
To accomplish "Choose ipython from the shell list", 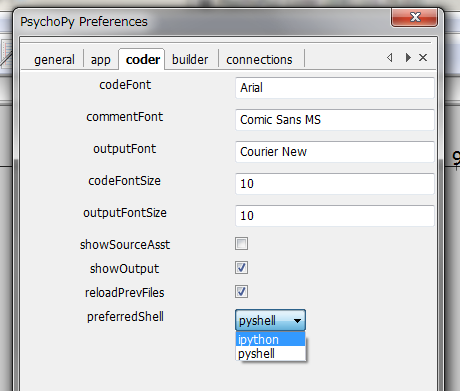I will (270, 340).
